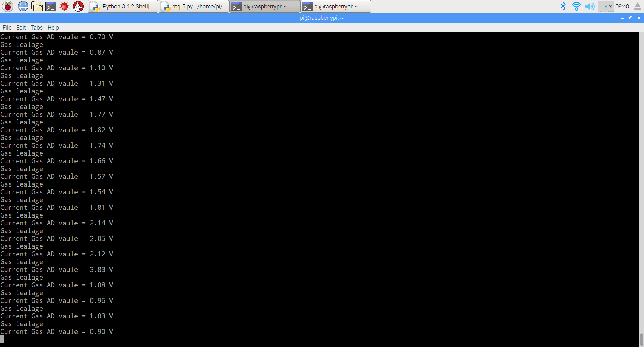Click the terminal title bar text
This screenshot has height=347, width=644.
coord(322,18)
